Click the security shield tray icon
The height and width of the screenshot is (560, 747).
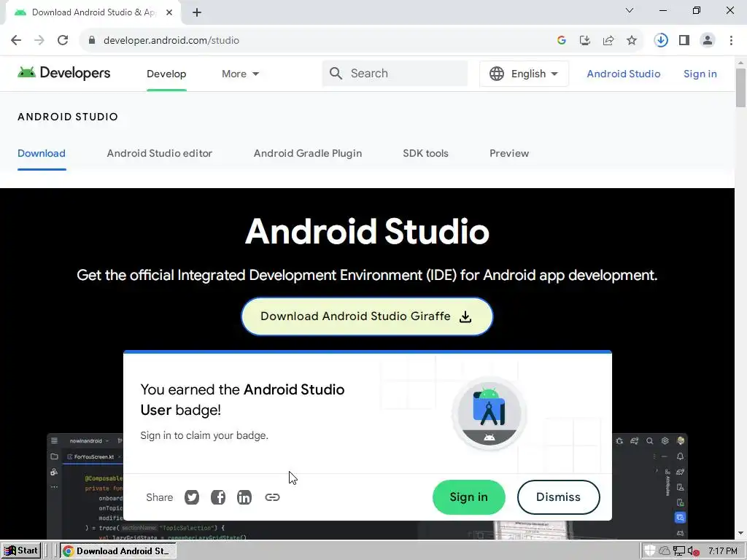tap(650, 551)
